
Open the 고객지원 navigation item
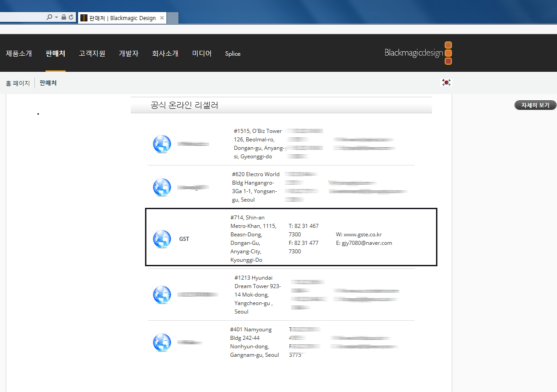(92, 54)
